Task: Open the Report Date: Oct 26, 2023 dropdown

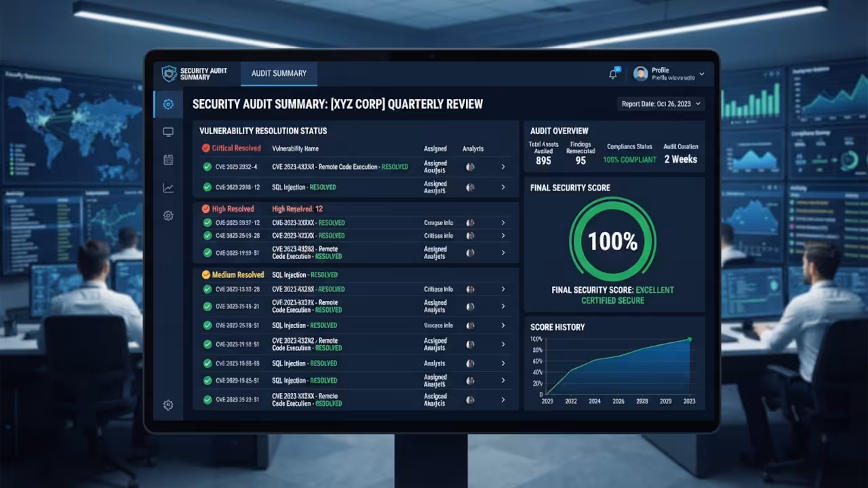Action: 660,104
